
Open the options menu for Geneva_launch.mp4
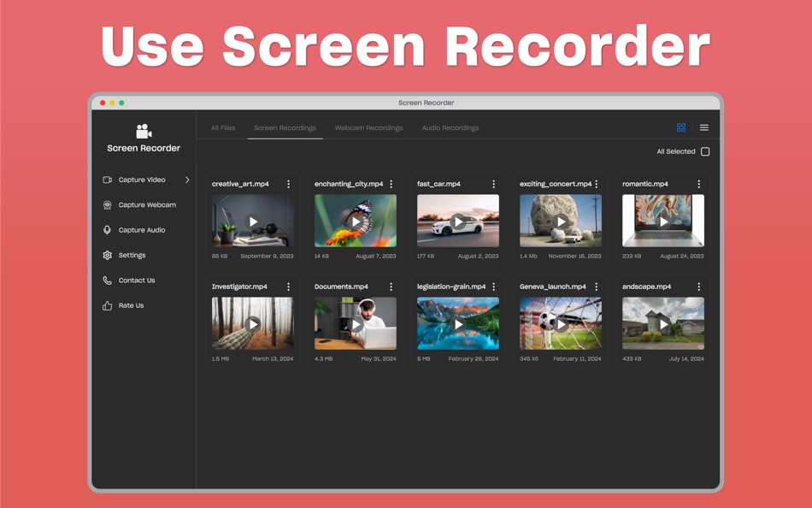596,286
